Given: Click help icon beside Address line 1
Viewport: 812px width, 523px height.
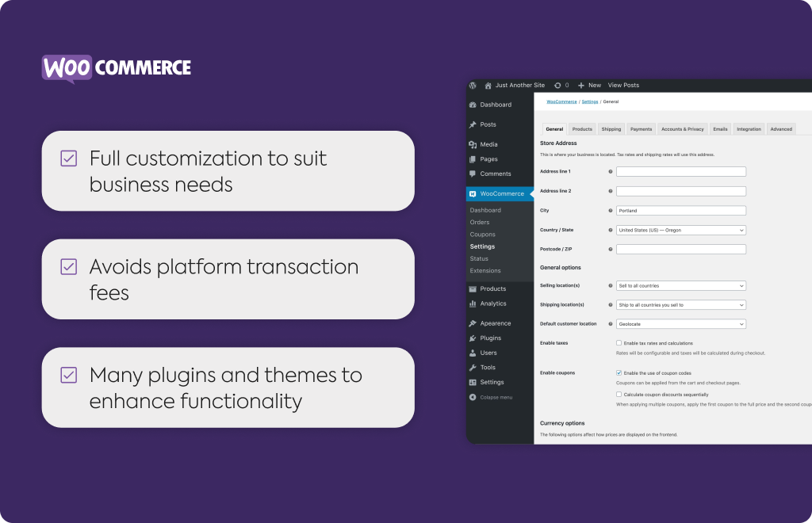Looking at the screenshot, I should pos(611,172).
